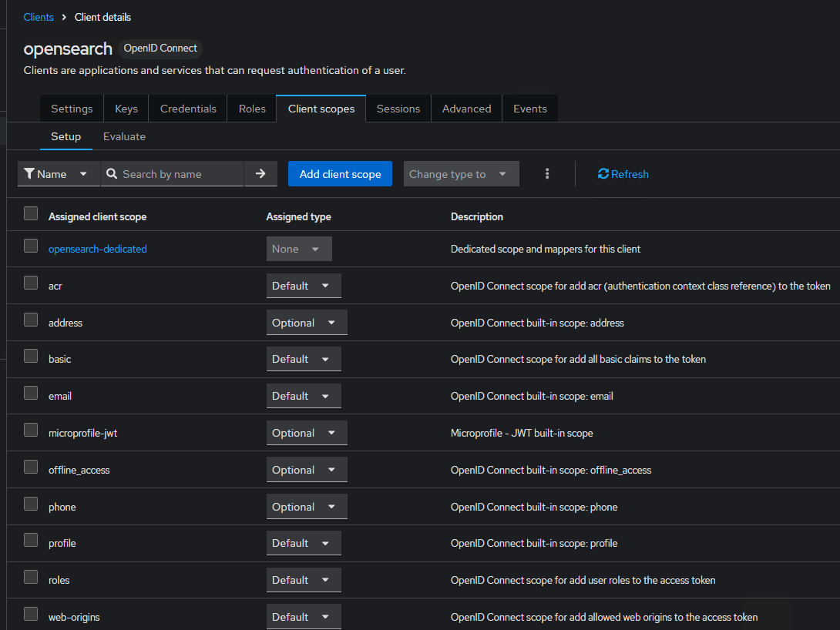Click the microprofile-jwt scope name
840x630 pixels.
(83, 433)
